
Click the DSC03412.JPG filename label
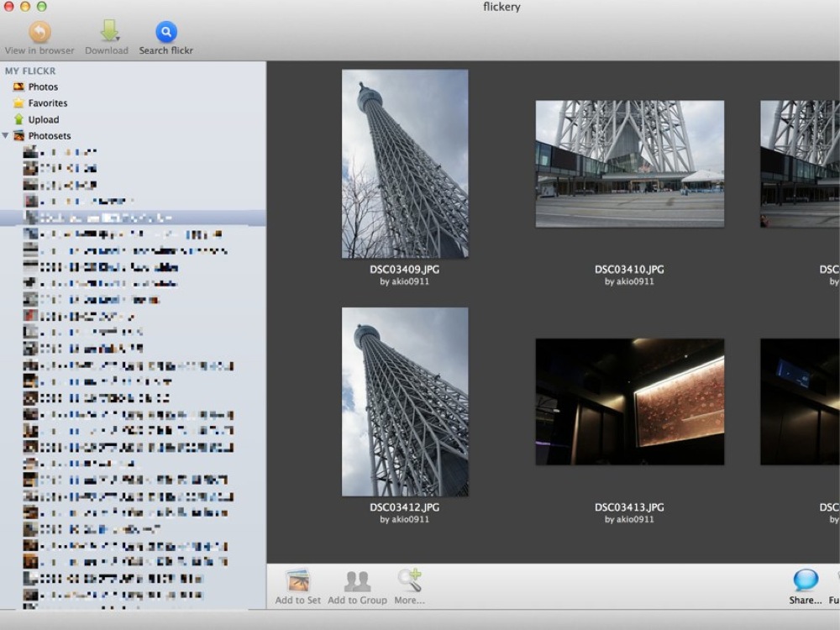click(x=405, y=507)
